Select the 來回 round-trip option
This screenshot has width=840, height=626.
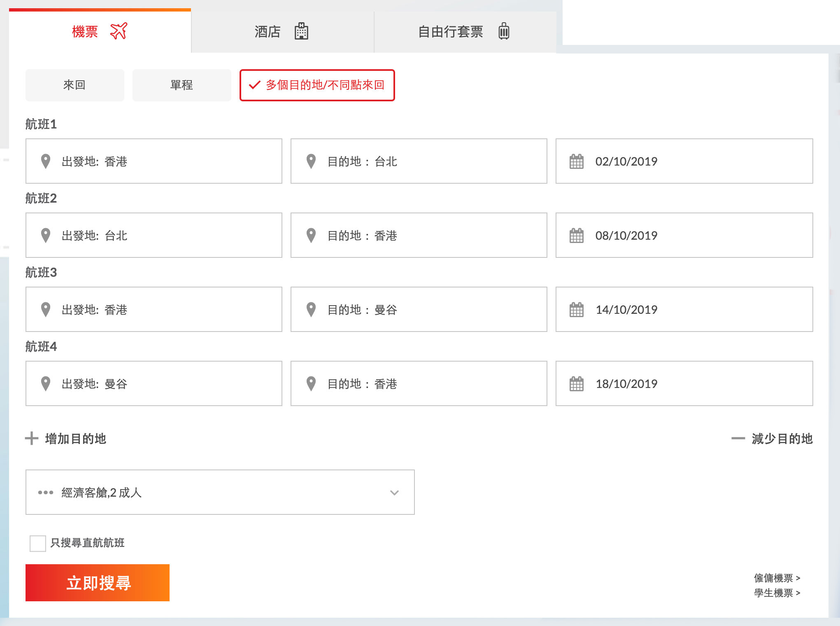(74, 85)
